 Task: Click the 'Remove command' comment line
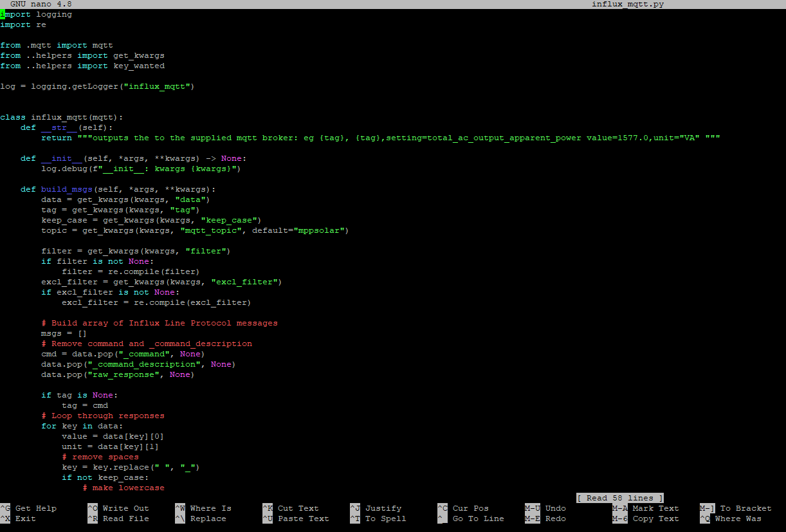[147, 344]
